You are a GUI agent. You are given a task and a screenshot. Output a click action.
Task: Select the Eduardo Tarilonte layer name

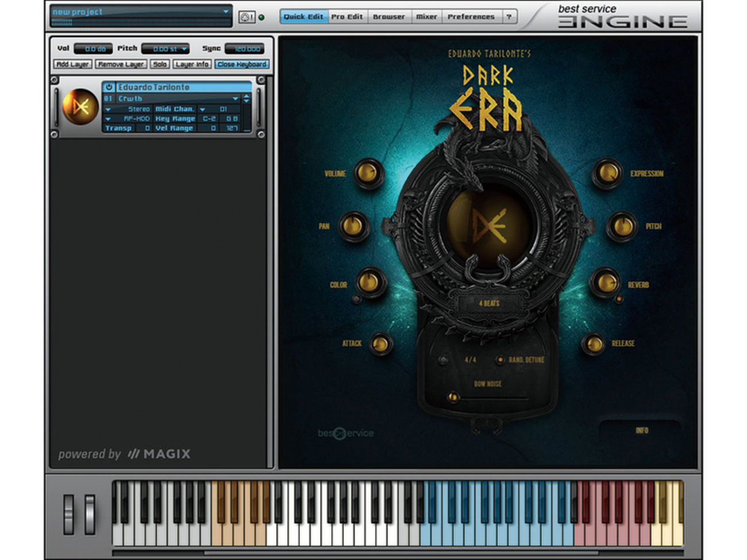tap(184, 87)
